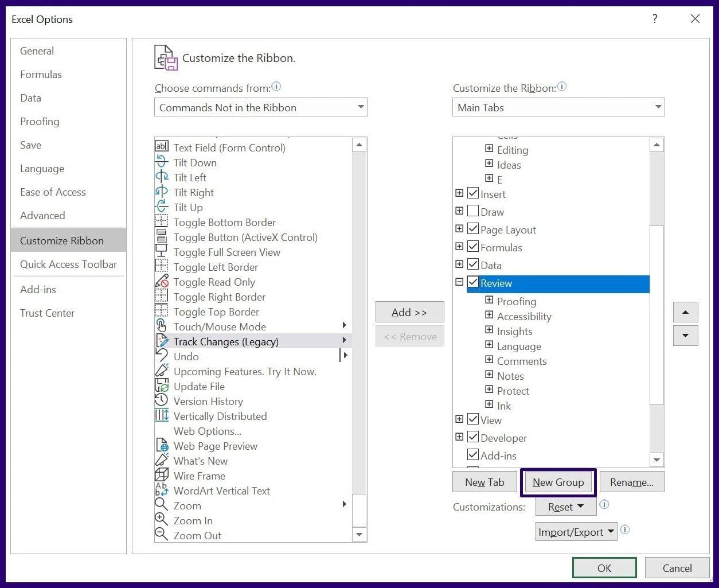Viewport: 719px width, 588px height.
Task: Select the Tilt Up command icon
Action: click(162, 207)
